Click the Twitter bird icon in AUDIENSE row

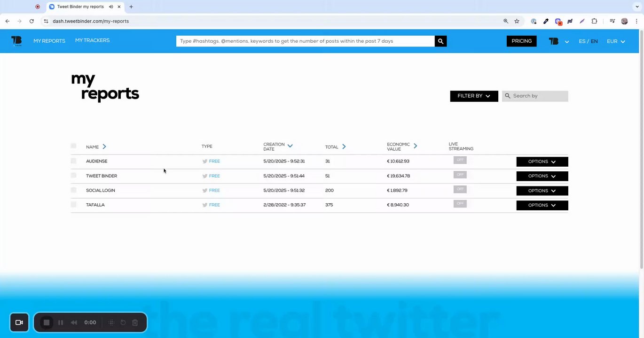point(204,161)
